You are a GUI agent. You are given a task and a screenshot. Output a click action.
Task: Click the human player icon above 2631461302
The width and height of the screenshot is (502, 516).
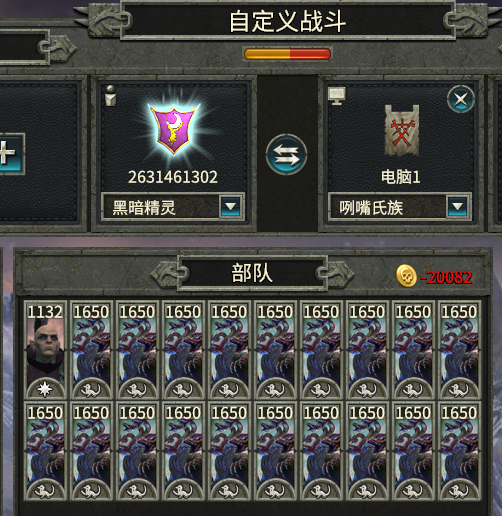coord(111,96)
